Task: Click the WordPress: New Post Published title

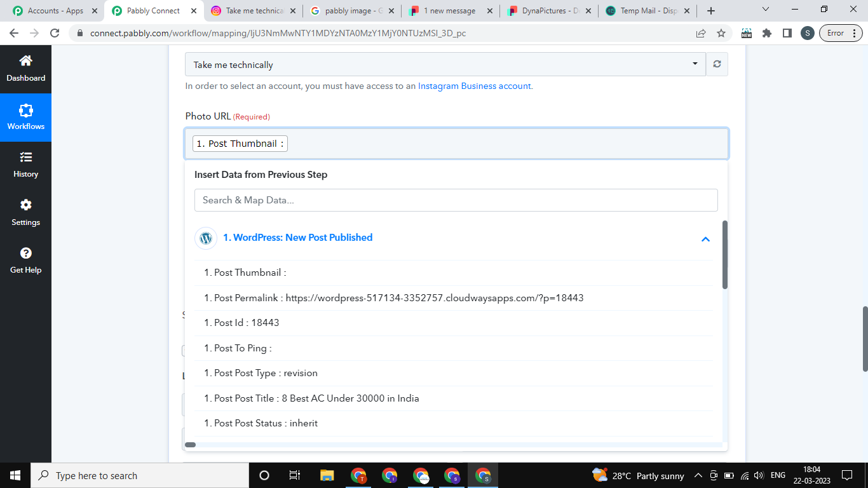Action: click(297, 238)
